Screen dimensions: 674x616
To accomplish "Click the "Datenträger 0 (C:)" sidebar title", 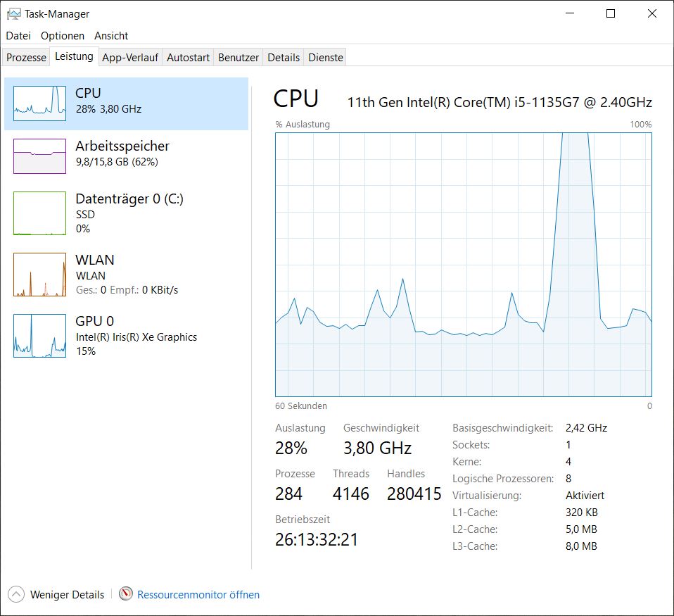I will (x=129, y=199).
